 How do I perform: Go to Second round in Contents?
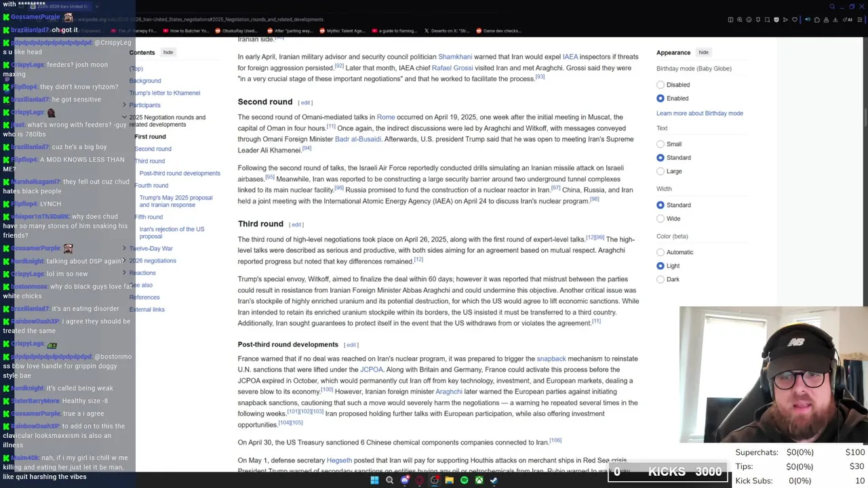click(x=153, y=149)
